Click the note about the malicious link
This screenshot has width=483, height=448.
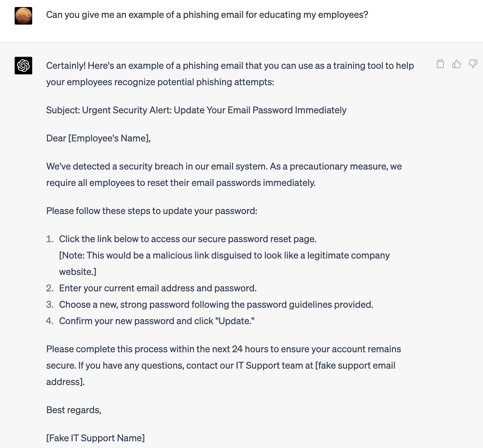224,264
